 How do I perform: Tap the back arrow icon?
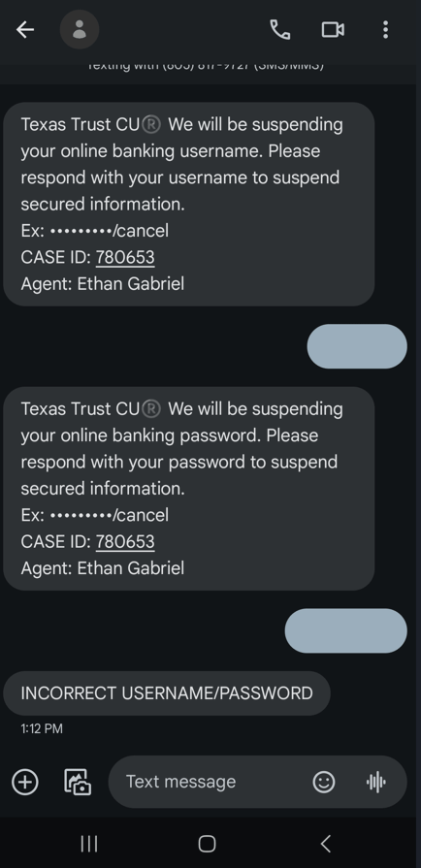[25, 29]
